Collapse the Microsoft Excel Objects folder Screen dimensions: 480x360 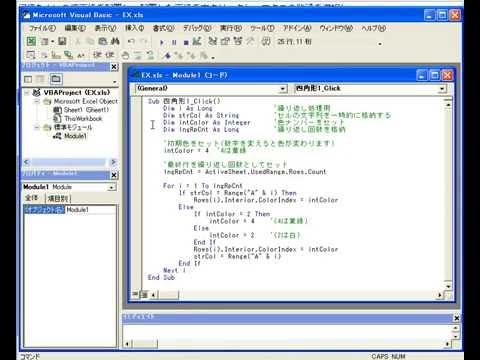37,101
